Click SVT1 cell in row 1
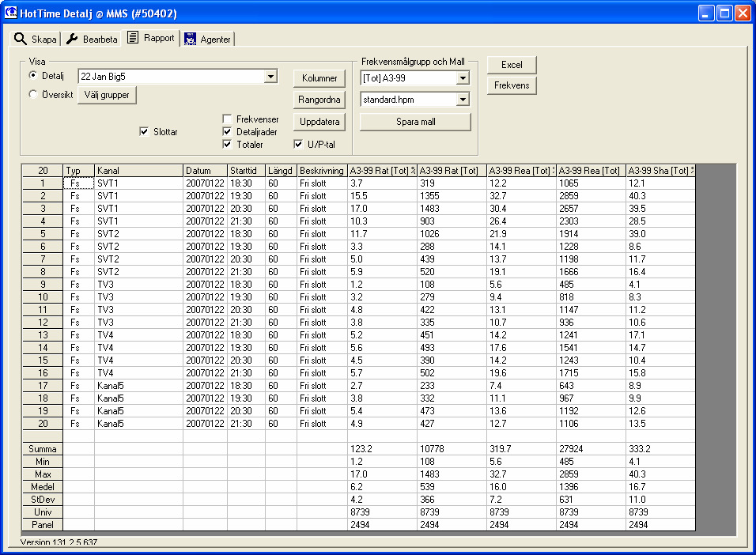 click(x=139, y=183)
